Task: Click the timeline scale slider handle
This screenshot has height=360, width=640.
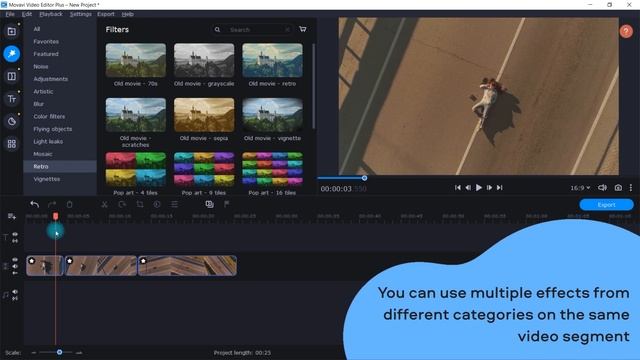Action: coord(60,352)
